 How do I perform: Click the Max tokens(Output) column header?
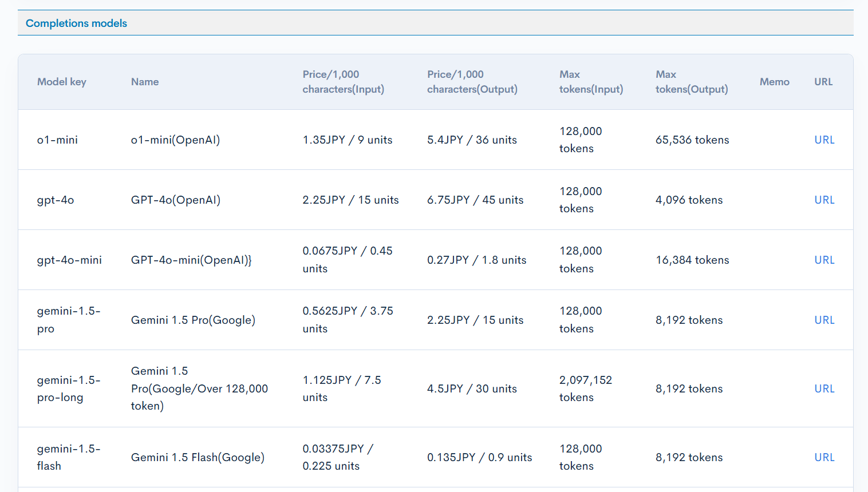point(691,82)
